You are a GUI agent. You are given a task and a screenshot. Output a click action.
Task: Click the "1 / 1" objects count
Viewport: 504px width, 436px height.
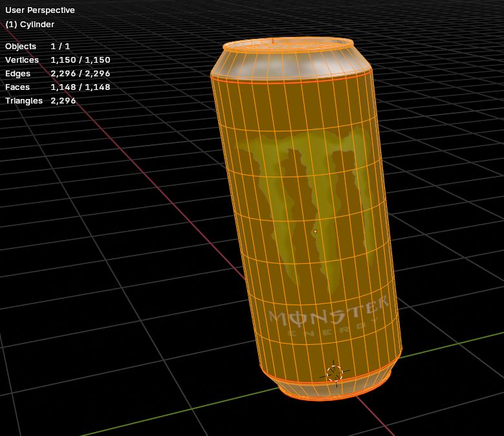60,47
